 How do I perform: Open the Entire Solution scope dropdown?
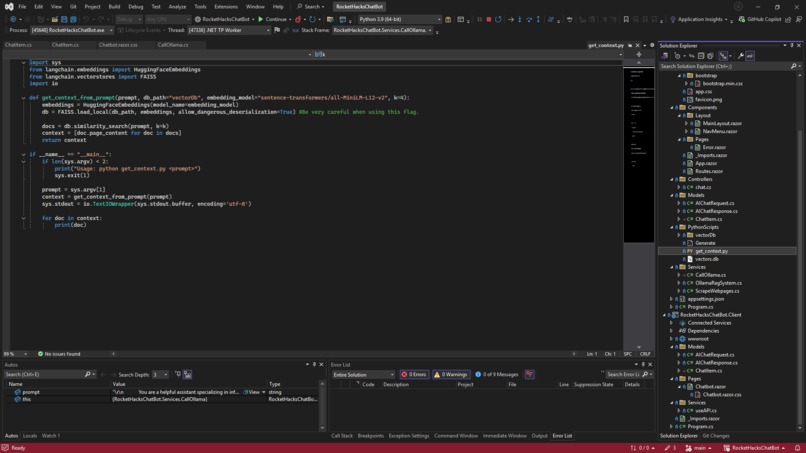[392, 374]
